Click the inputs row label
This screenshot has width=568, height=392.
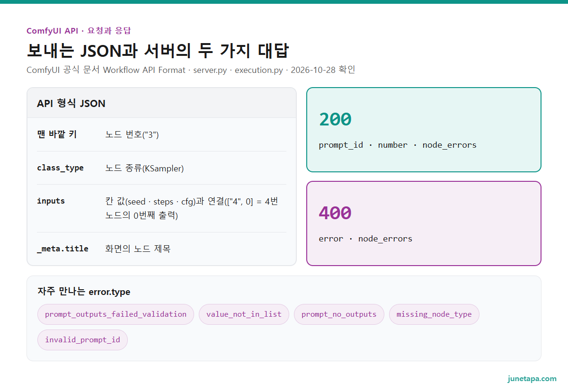[51, 201]
